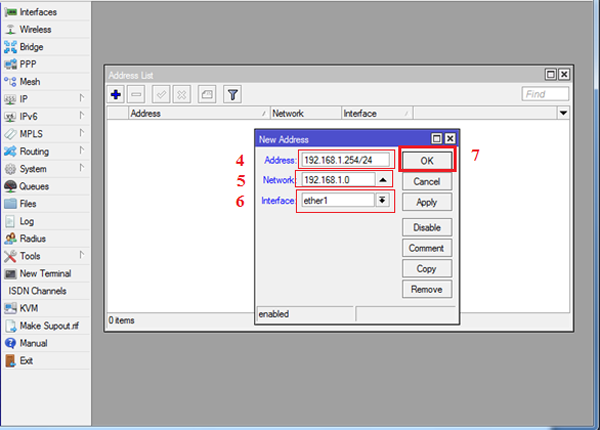Viewport: 600px width, 430px height.
Task: Open the Log viewer in sidebar
Action: [x=28, y=221]
